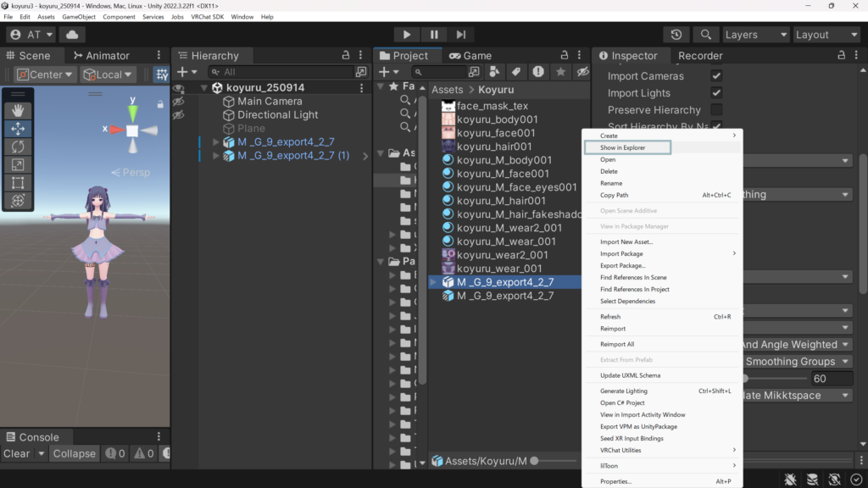Open the Local handle rotation dropdown
This screenshot has width=868, height=488.
pos(108,75)
